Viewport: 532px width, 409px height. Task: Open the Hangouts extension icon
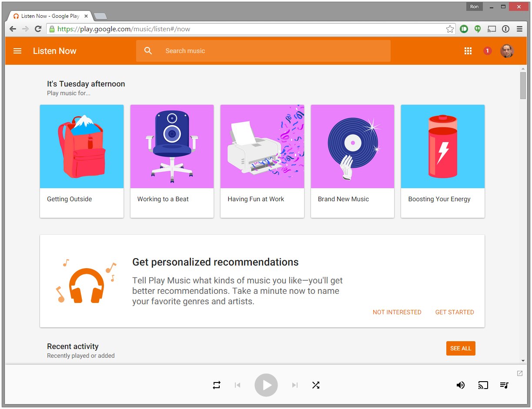point(478,29)
